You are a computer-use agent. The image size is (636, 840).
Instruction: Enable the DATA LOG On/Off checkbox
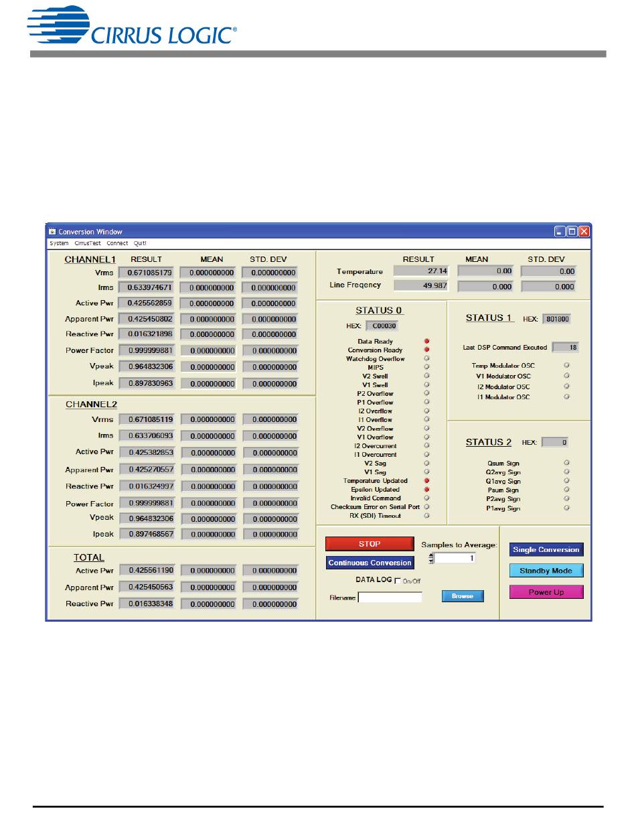click(398, 581)
